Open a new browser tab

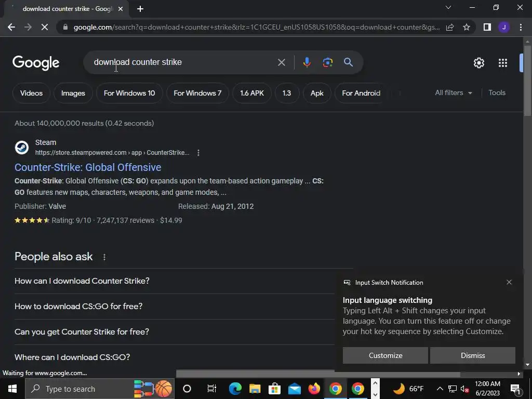click(x=140, y=9)
